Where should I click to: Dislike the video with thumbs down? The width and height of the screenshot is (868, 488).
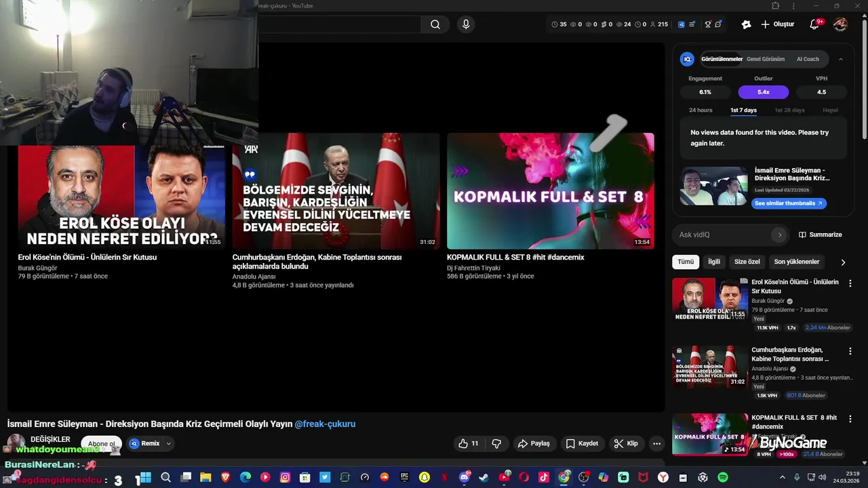pos(496,443)
